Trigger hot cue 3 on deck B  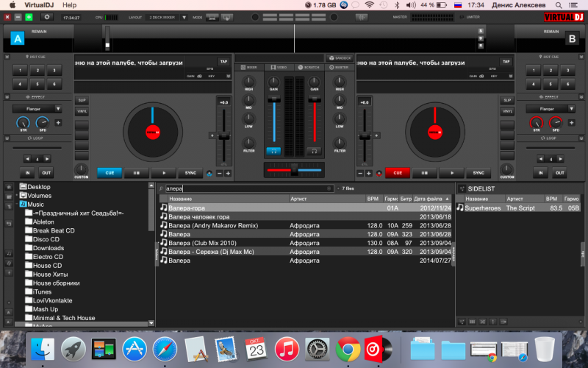click(567, 70)
